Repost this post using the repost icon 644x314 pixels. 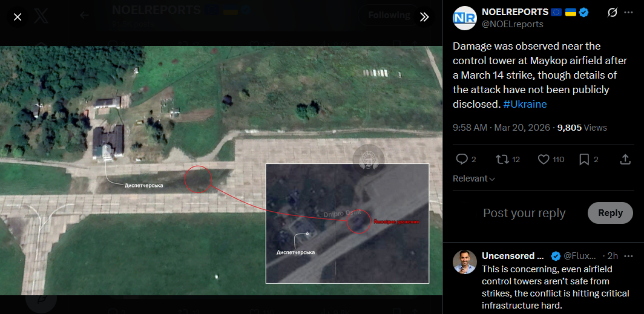(502, 159)
